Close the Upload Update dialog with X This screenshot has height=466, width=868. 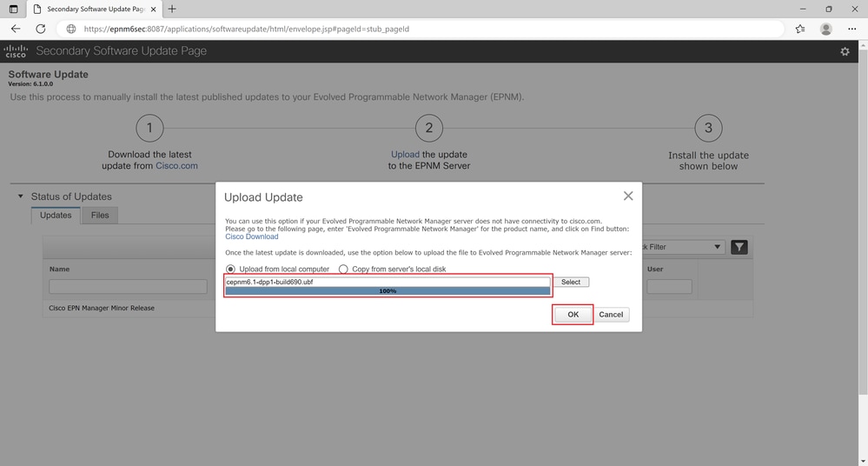tap(627, 196)
